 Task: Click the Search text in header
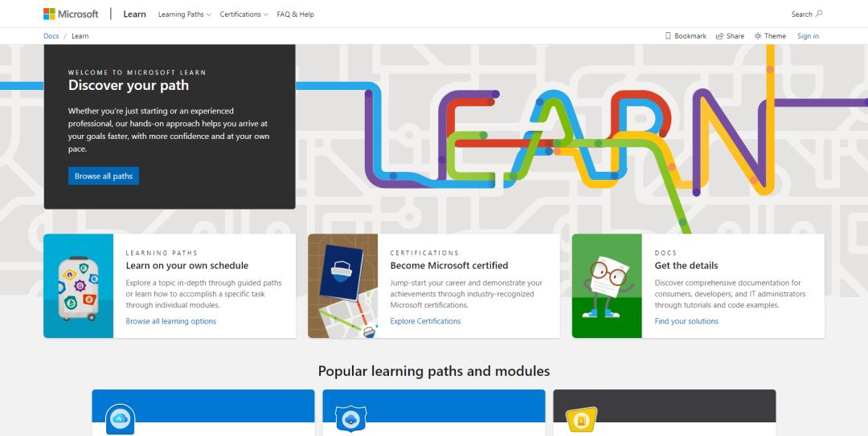pos(801,14)
